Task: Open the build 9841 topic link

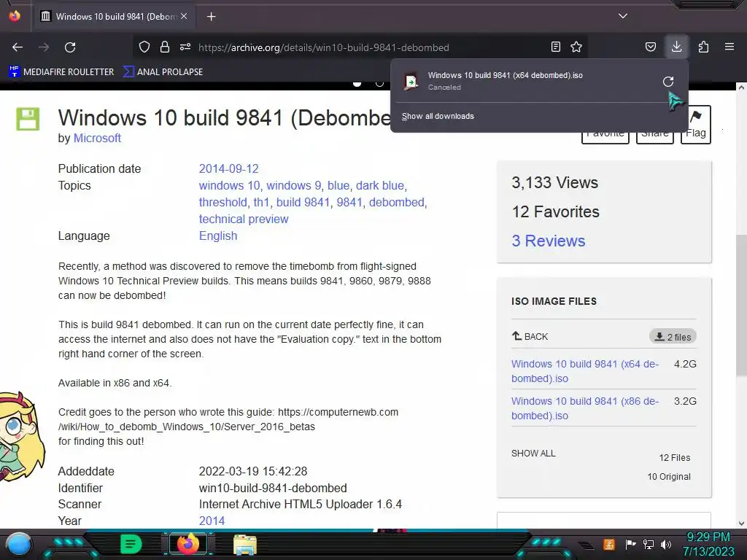Action: click(x=303, y=203)
